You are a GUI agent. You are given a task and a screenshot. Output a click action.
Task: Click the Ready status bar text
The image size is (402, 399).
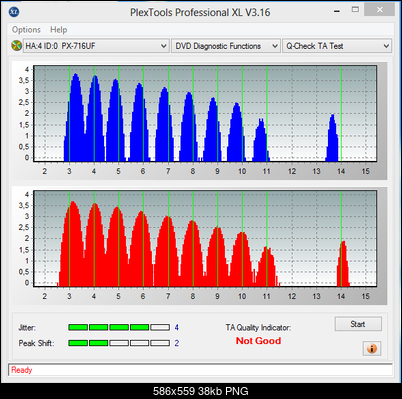click(x=22, y=370)
